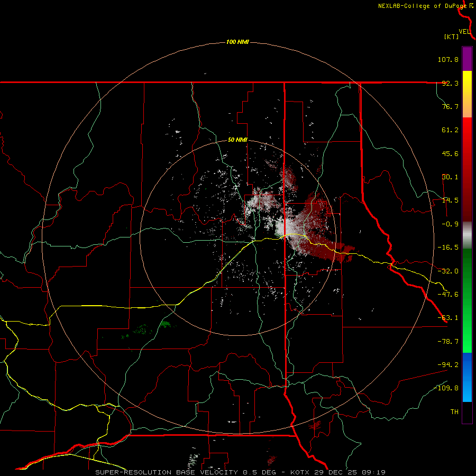This screenshot has width=476, height=476.
Task: Pick the black TH box in the color bar
Action: 467,412
